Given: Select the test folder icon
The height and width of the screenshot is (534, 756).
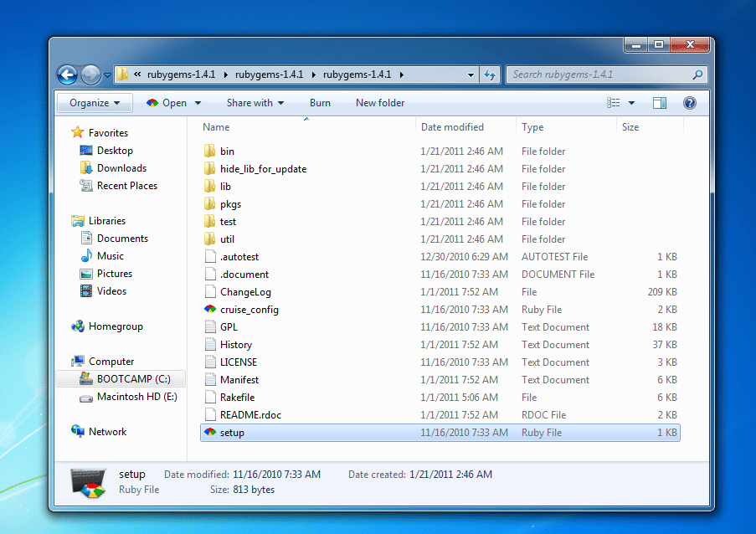Looking at the screenshot, I should [210, 221].
